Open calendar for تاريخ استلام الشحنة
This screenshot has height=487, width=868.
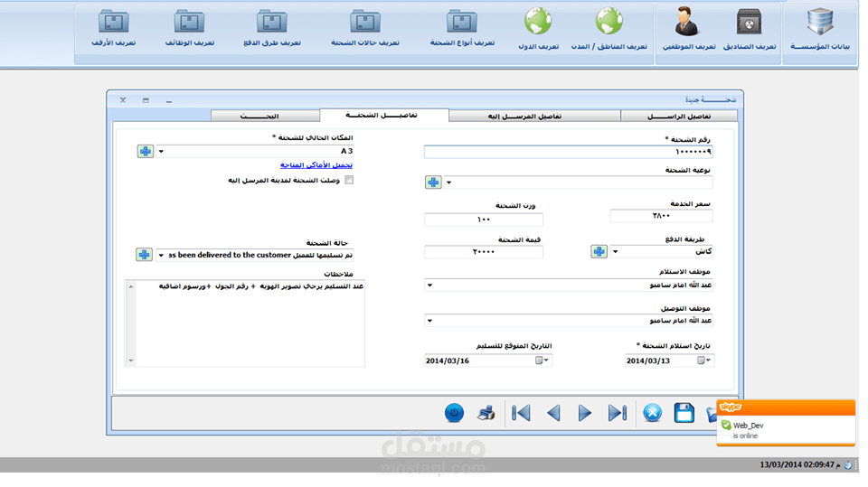pos(703,361)
